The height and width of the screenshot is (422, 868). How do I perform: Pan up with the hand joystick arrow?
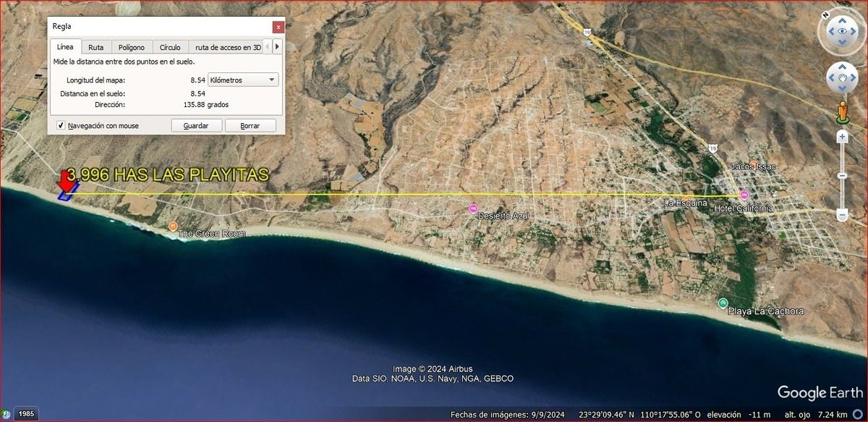click(x=842, y=66)
